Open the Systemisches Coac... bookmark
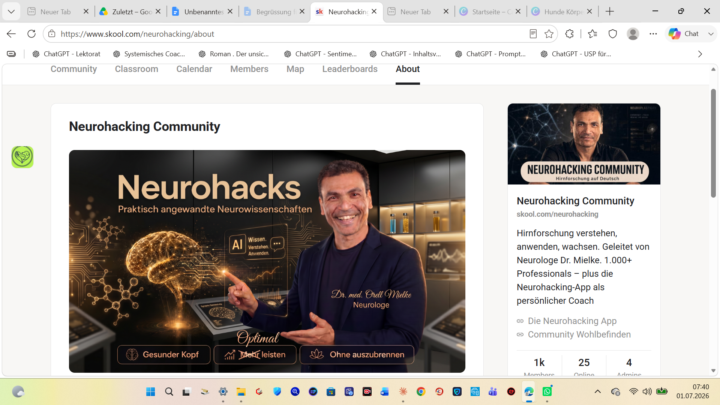 [149, 54]
